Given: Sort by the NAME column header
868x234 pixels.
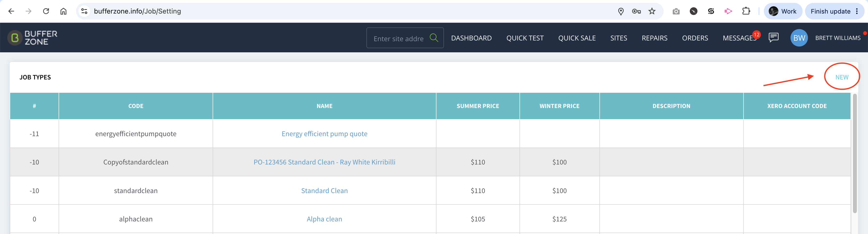Looking at the screenshot, I should (325, 106).
